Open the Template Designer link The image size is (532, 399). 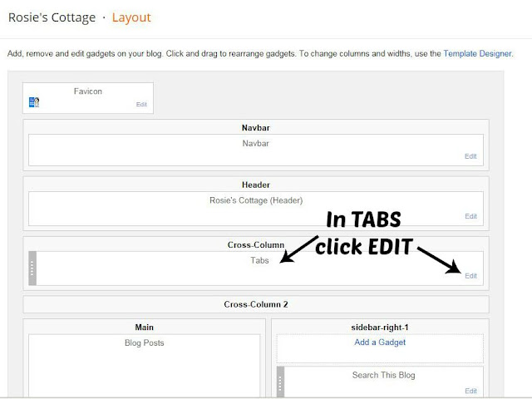click(x=478, y=53)
